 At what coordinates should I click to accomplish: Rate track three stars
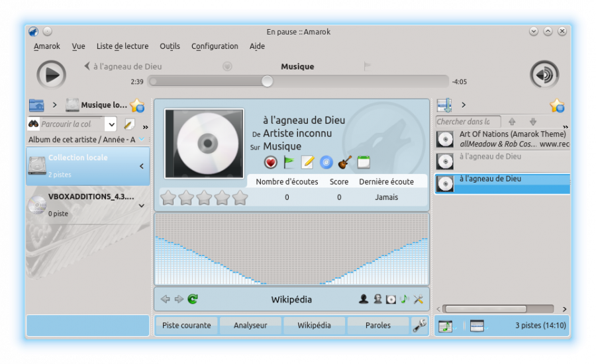tap(204, 198)
